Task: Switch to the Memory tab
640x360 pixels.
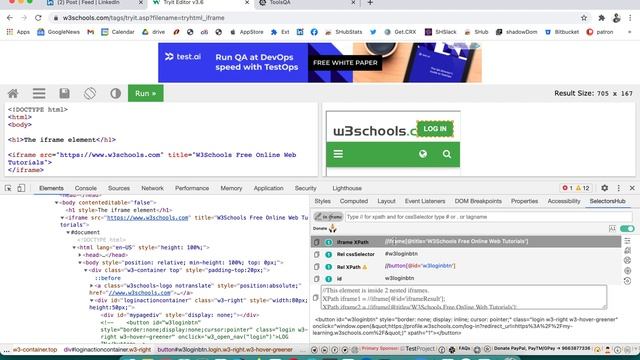Action: [231, 188]
